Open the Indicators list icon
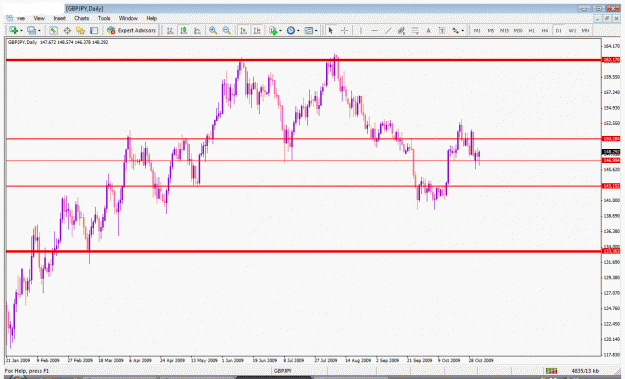The height and width of the screenshot is (379, 625). point(273,30)
